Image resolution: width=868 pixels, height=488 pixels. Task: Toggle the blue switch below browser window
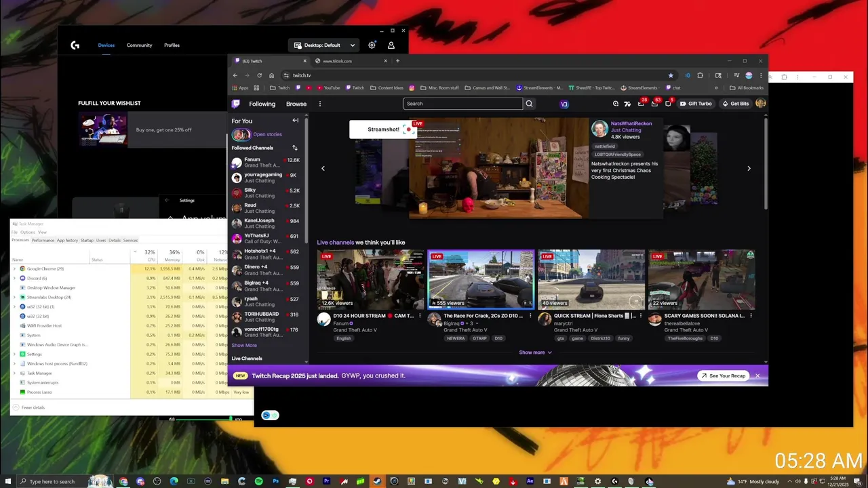270,415
